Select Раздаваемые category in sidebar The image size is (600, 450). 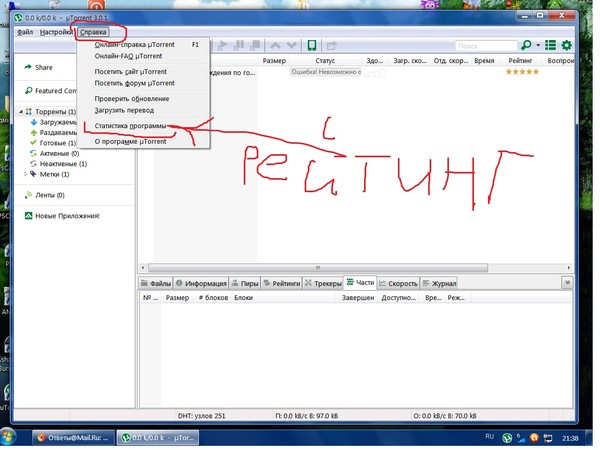(58, 132)
